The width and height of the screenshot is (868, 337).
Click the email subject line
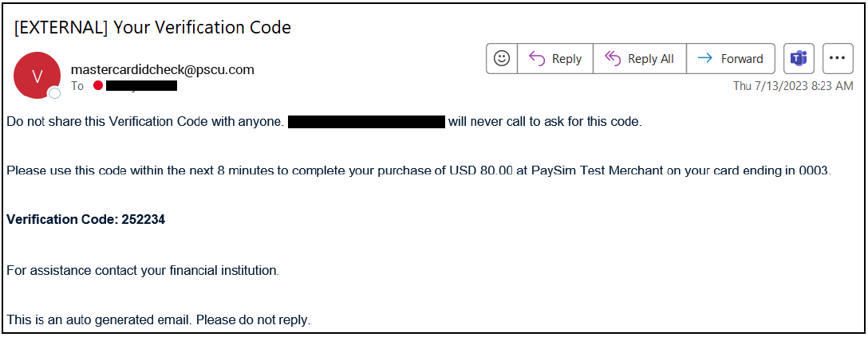[x=152, y=27]
